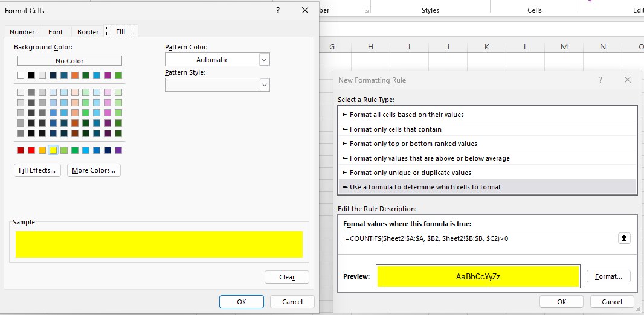The height and width of the screenshot is (315, 644).
Task: Click the highlighted yellow swatch
Action: [53, 150]
